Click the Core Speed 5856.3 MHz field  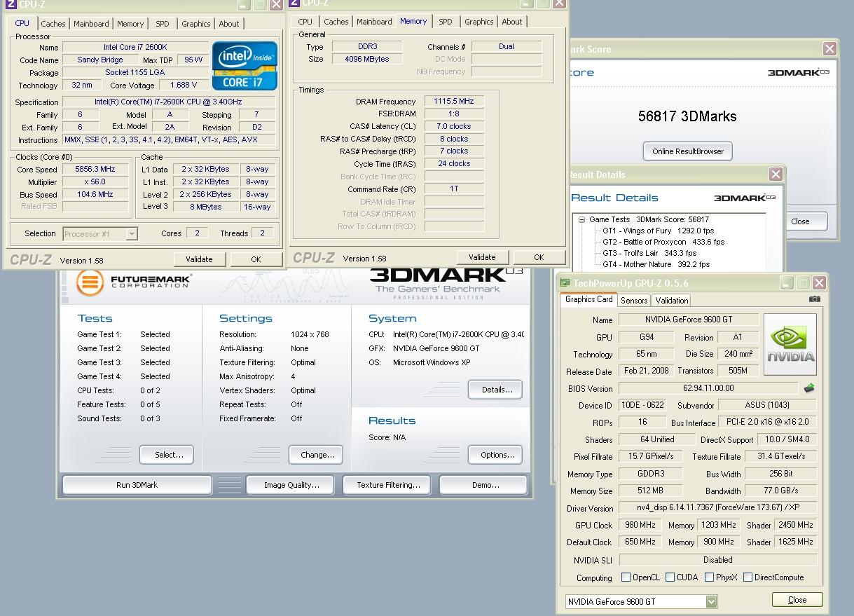click(x=95, y=169)
